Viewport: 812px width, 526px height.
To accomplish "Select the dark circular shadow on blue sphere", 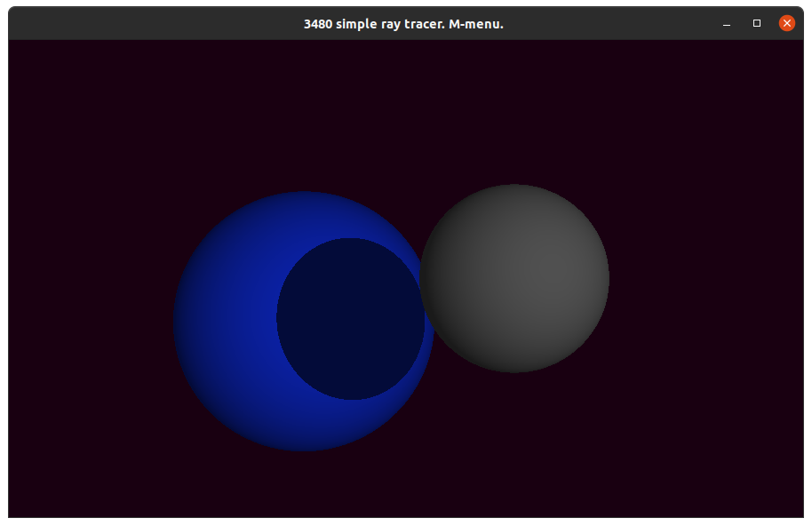I will coord(350,319).
